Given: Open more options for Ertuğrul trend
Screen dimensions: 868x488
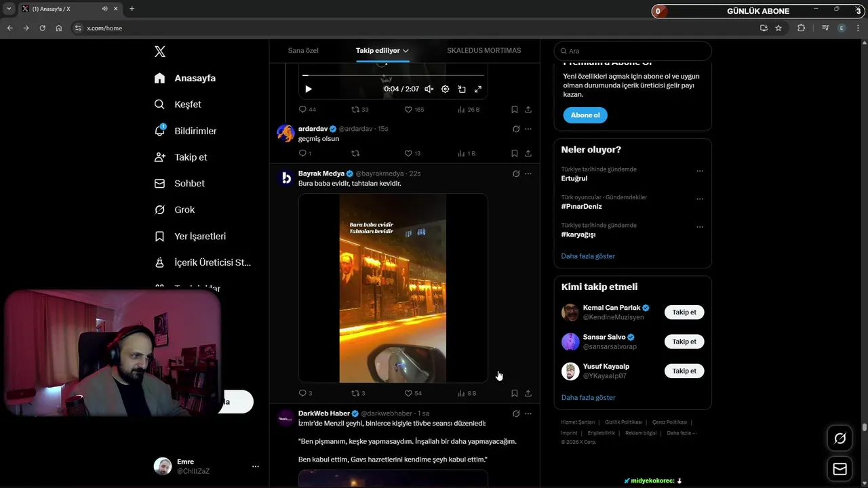Looking at the screenshot, I should (x=700, y=171).
